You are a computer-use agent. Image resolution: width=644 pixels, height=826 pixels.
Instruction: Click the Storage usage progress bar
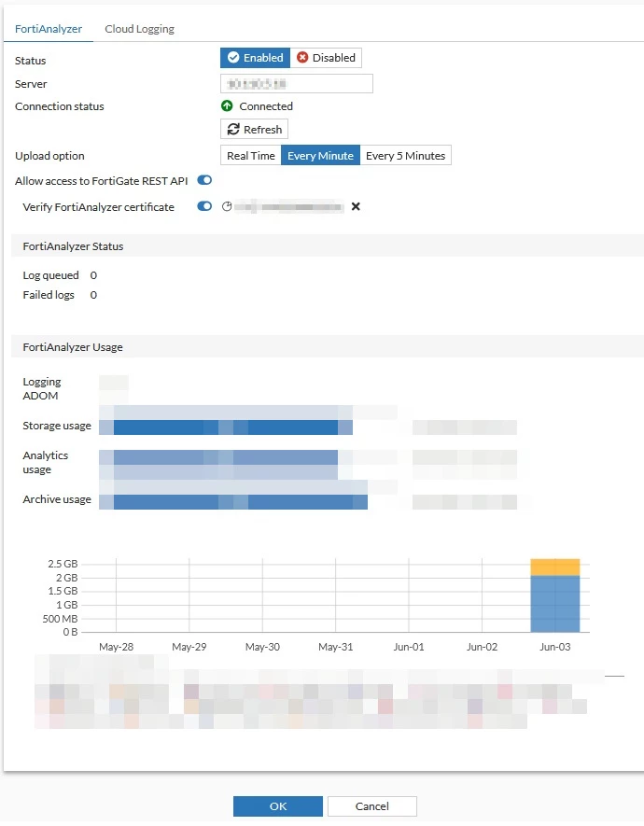[x=226, y=427]
